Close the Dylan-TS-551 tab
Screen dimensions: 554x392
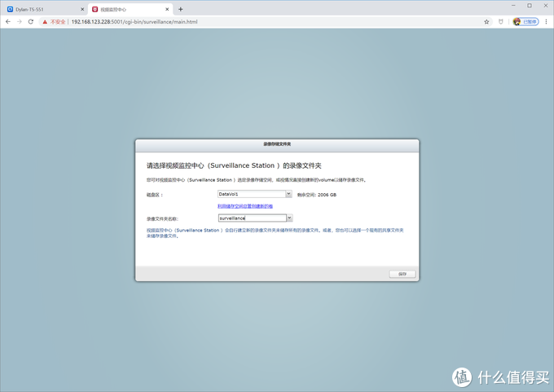(82, 9)
